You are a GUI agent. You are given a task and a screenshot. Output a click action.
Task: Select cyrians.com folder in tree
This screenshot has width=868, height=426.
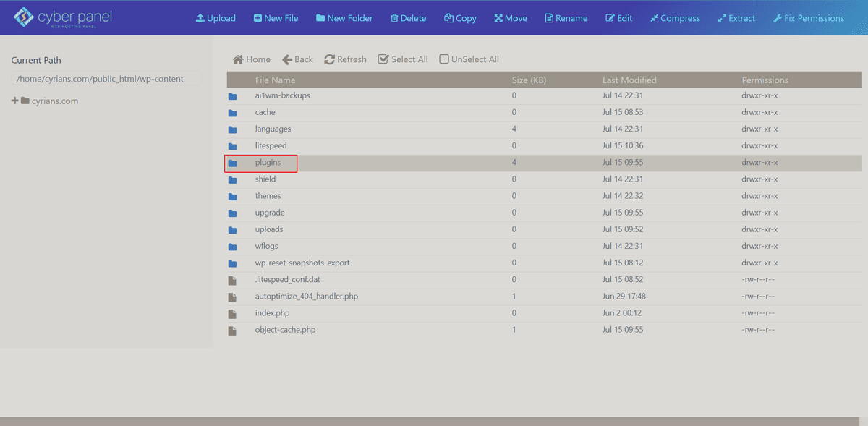[49, 101]
